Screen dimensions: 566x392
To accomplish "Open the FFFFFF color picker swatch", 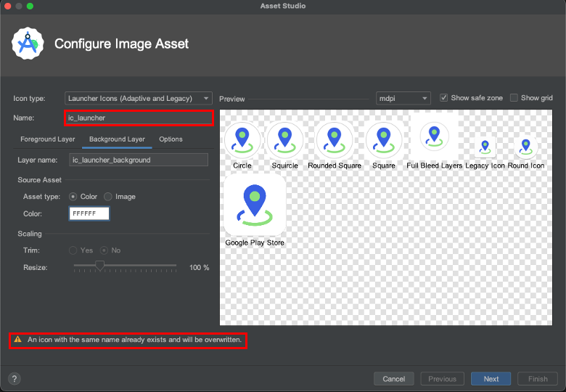I will (89, 213).
